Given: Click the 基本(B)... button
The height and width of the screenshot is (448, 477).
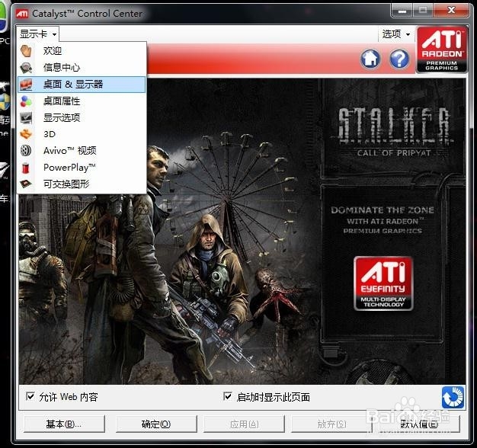Looking at the screenshot, I should pyautogui.click(x=64, y=424).
